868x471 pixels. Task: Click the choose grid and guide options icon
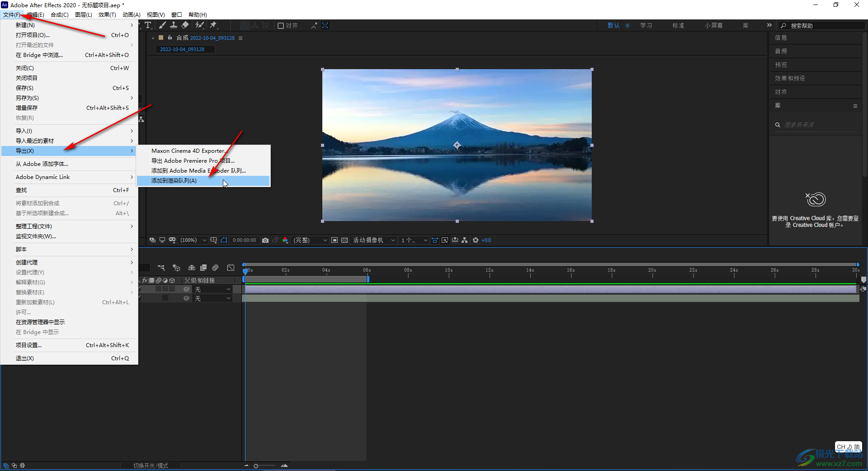213,240
